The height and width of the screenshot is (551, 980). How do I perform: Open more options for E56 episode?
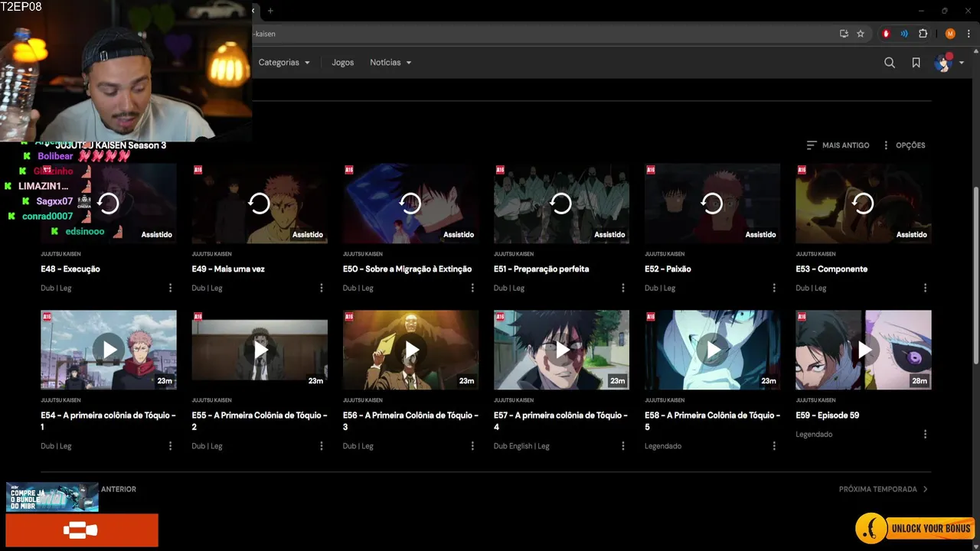pos(472,445)
